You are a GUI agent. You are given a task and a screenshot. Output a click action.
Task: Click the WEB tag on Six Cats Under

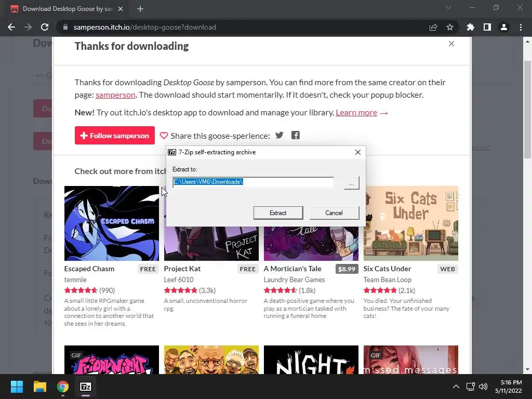point(447,269)
